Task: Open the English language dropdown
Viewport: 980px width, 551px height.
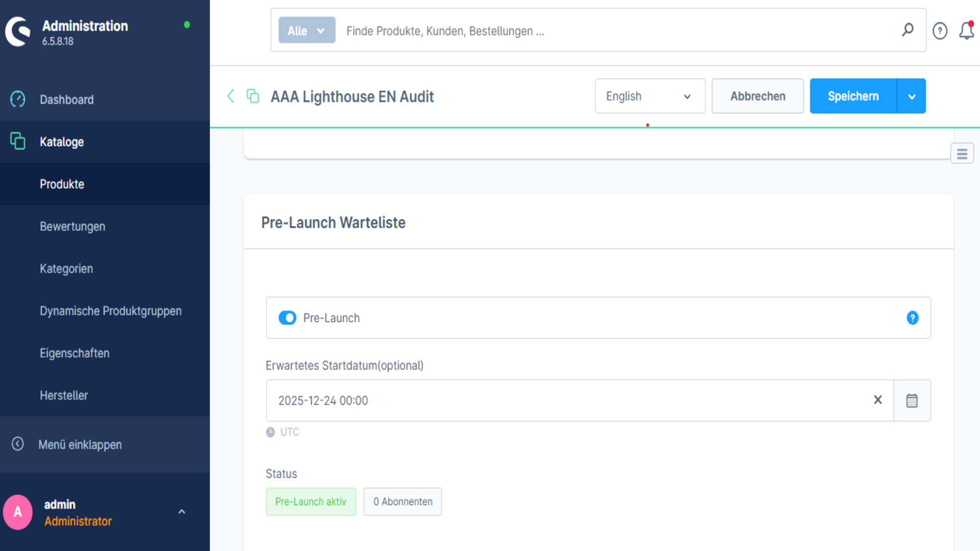Action: pyautogui.click(x=650, y=96)
